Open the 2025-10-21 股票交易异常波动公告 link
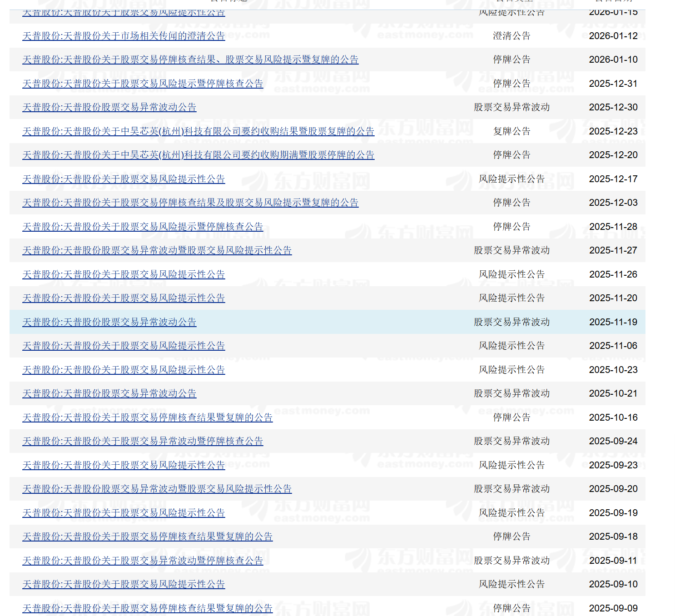The width and height of the screenshot is (675, 616). coord(109,393)
